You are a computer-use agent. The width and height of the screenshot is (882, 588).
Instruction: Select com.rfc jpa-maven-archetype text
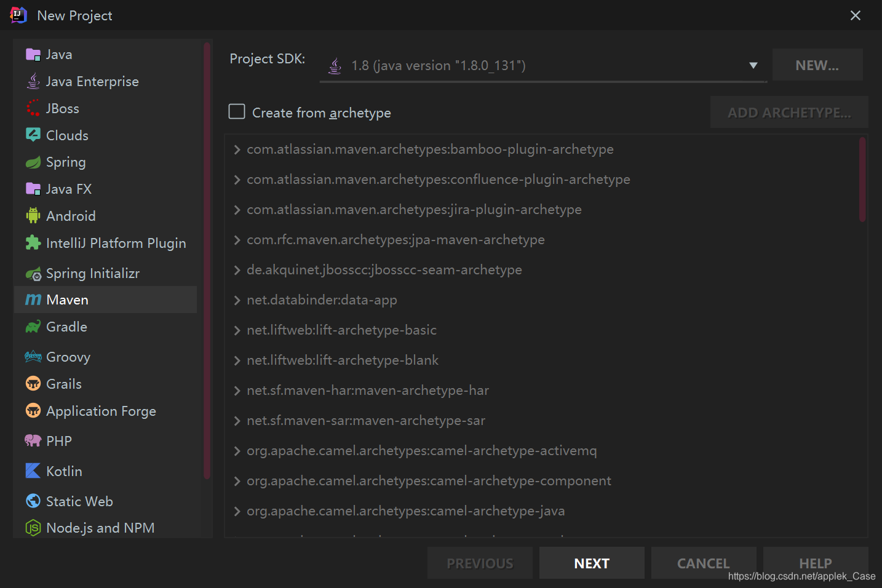click(x=395, y=240)
